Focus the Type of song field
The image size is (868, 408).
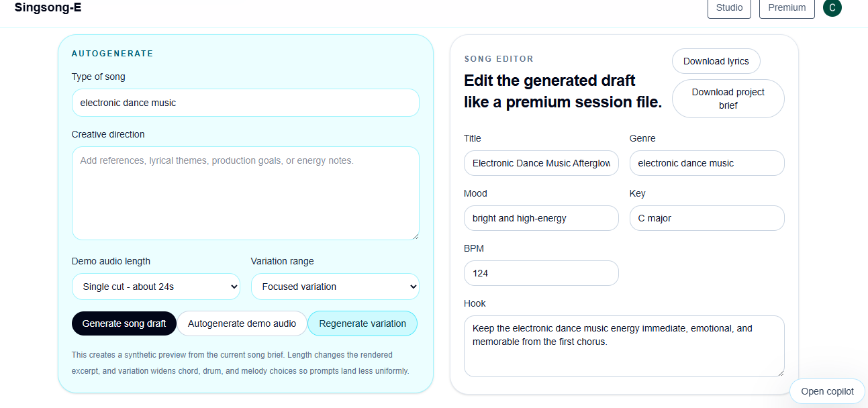246,103
